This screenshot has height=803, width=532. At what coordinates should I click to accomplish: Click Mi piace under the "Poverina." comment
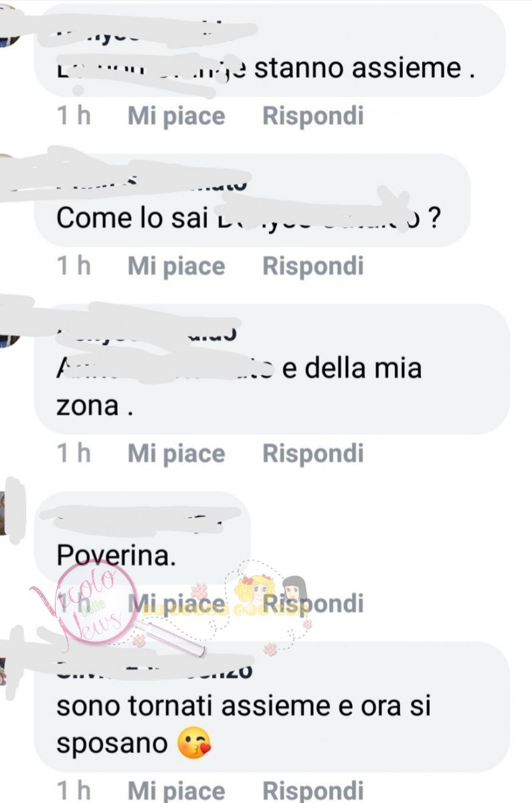pos(177,604)
